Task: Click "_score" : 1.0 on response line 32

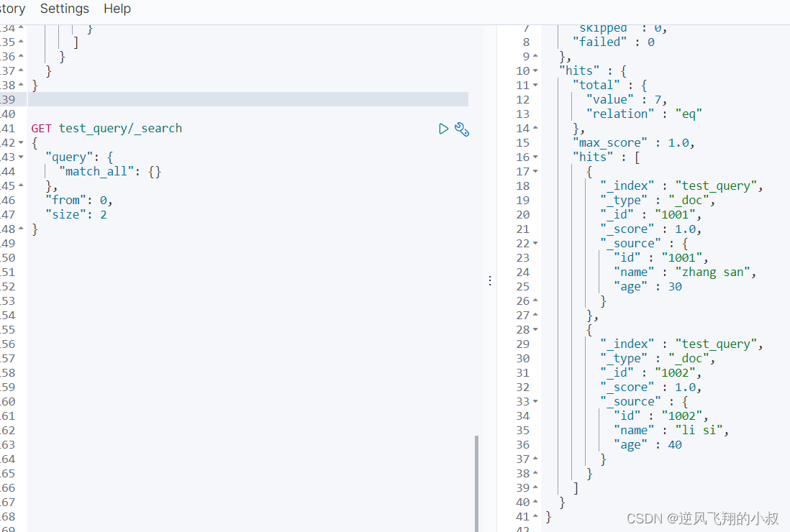Action: [x=650, y=387]
